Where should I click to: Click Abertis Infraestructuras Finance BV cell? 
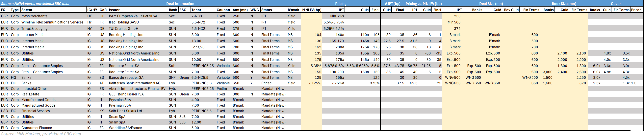(x=137, y=89)
